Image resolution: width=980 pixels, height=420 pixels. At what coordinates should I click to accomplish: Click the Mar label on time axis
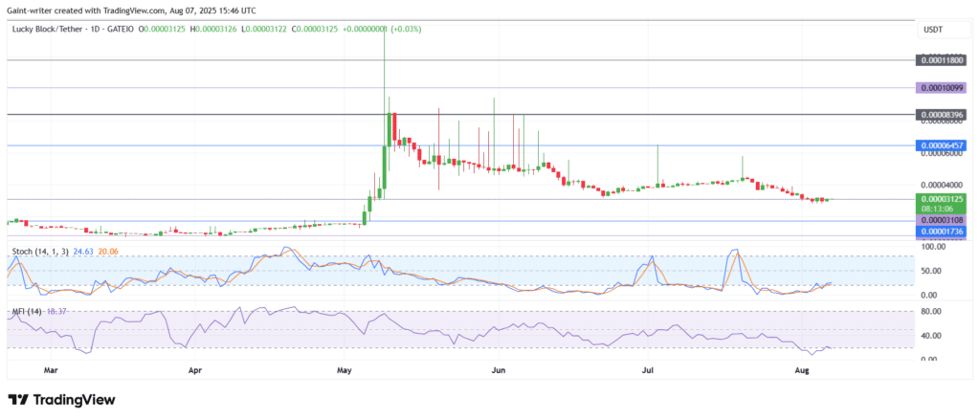tap(52, 371)
